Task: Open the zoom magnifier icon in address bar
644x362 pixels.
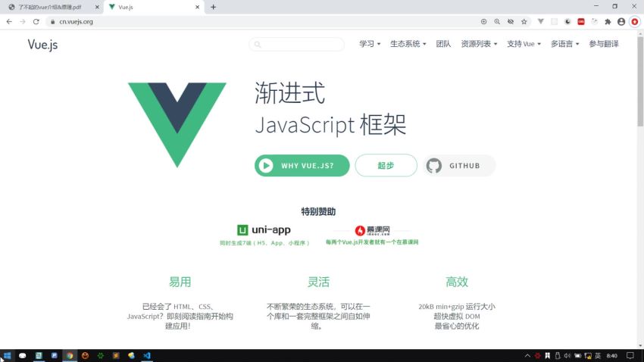Action: [497, 22]
